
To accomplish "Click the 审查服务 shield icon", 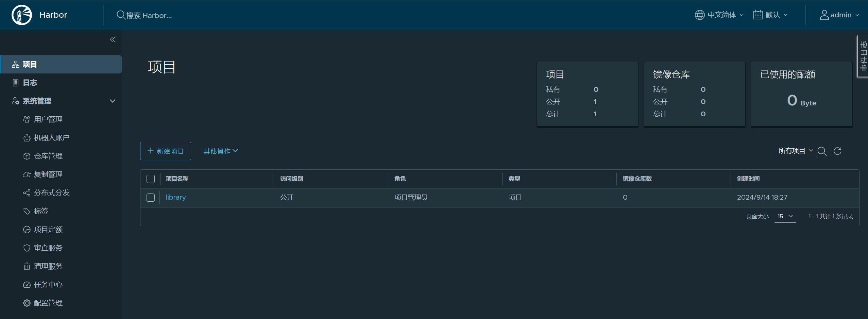I will point(27,248).
